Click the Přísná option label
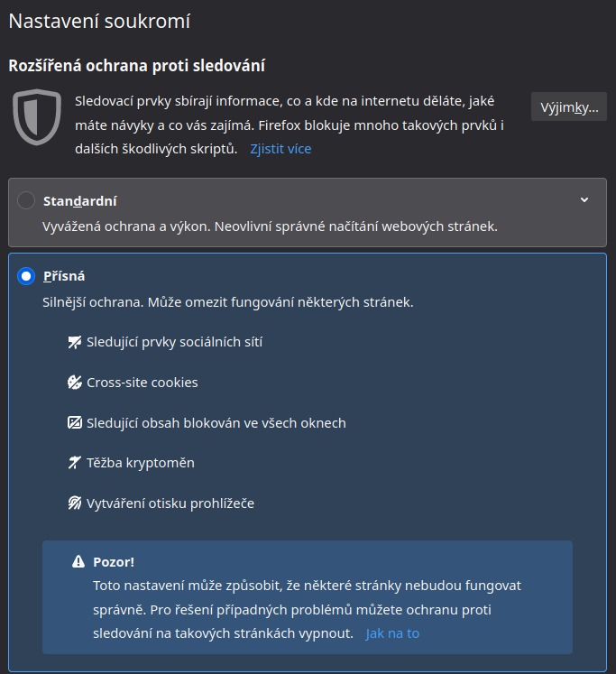616x674 pixels. tap(64, 276)
